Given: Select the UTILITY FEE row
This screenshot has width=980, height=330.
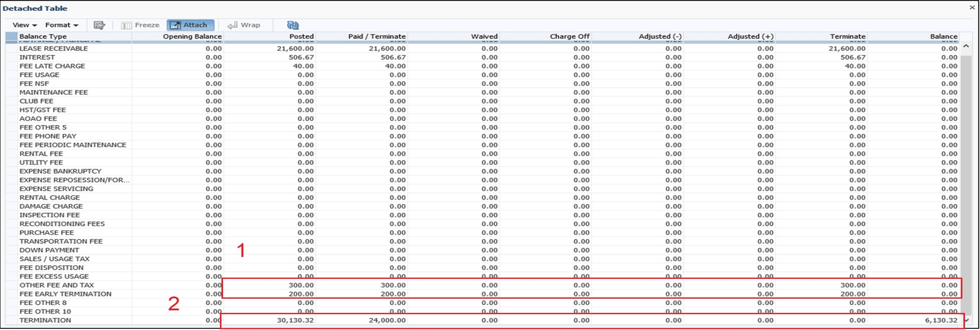Looking at the screenshot, I should 482,163.
